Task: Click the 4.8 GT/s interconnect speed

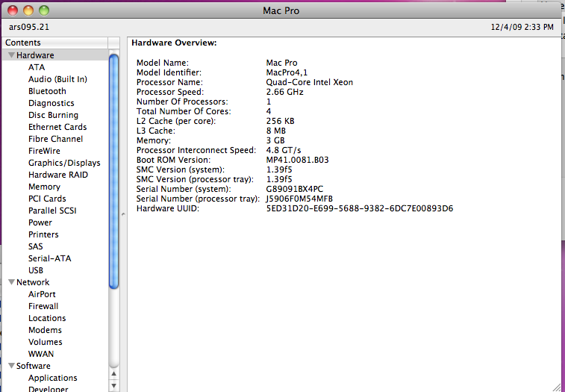Action: click(284, 150)
